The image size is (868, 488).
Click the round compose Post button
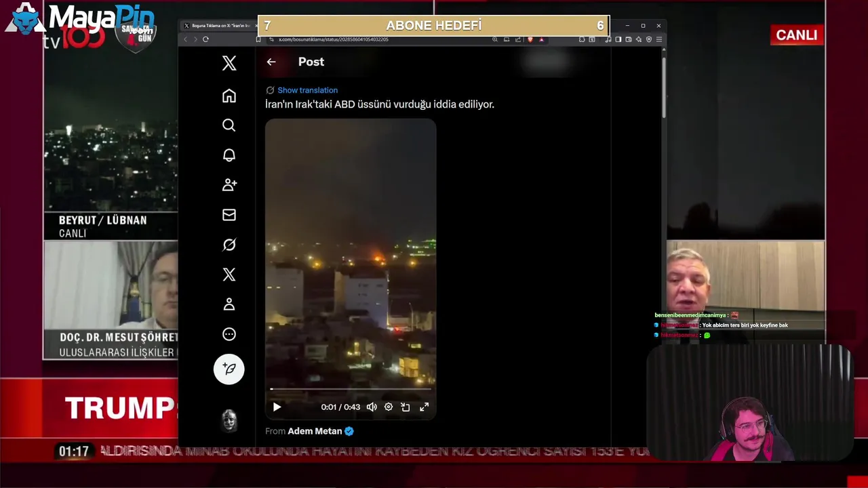[229, 369]
